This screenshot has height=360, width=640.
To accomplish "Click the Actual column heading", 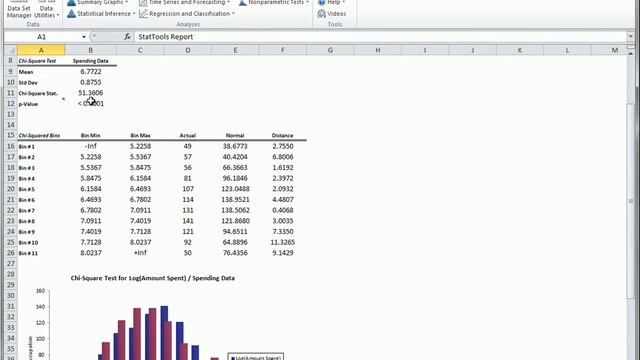I will 188,136.
